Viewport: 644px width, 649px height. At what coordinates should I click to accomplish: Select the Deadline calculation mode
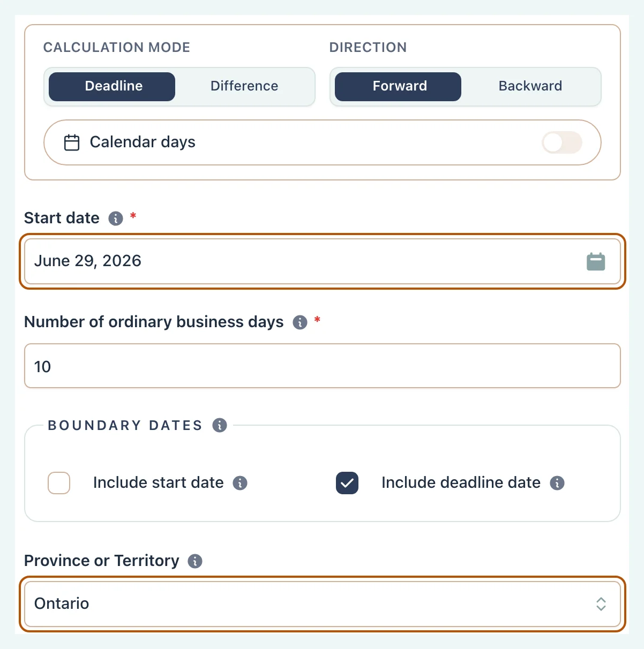point(112,87)
